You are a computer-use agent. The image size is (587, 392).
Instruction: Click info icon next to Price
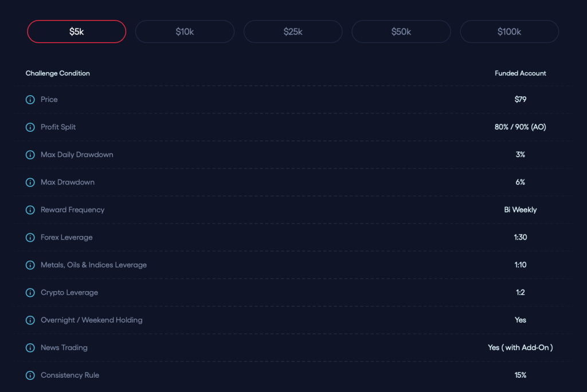(x=30, y=100)
